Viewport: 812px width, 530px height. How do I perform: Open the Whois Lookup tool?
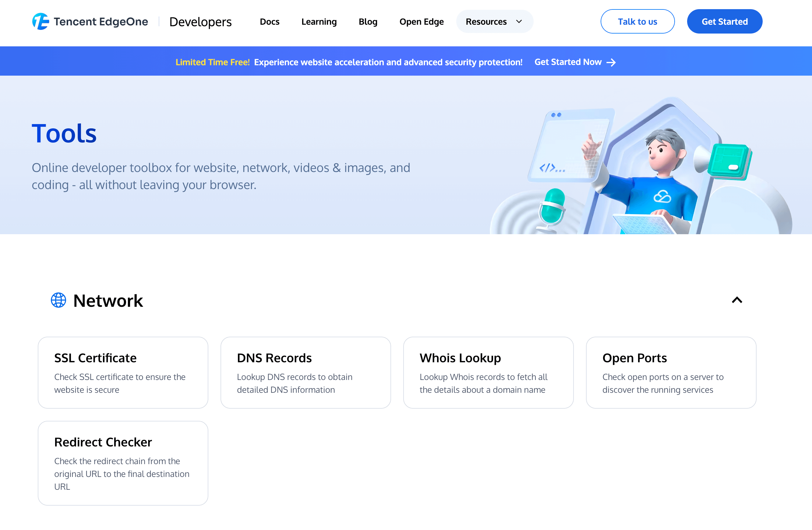[488, 372]
